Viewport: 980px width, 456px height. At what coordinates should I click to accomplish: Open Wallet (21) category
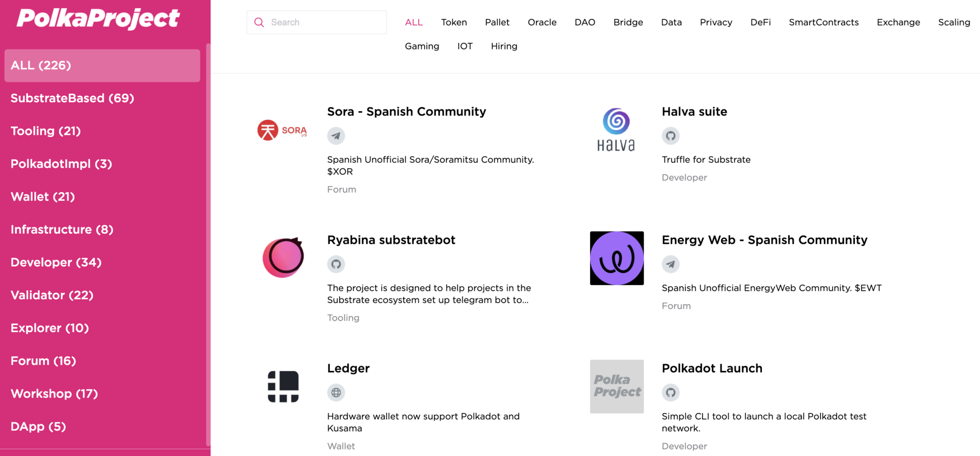[x=102, y=197]
